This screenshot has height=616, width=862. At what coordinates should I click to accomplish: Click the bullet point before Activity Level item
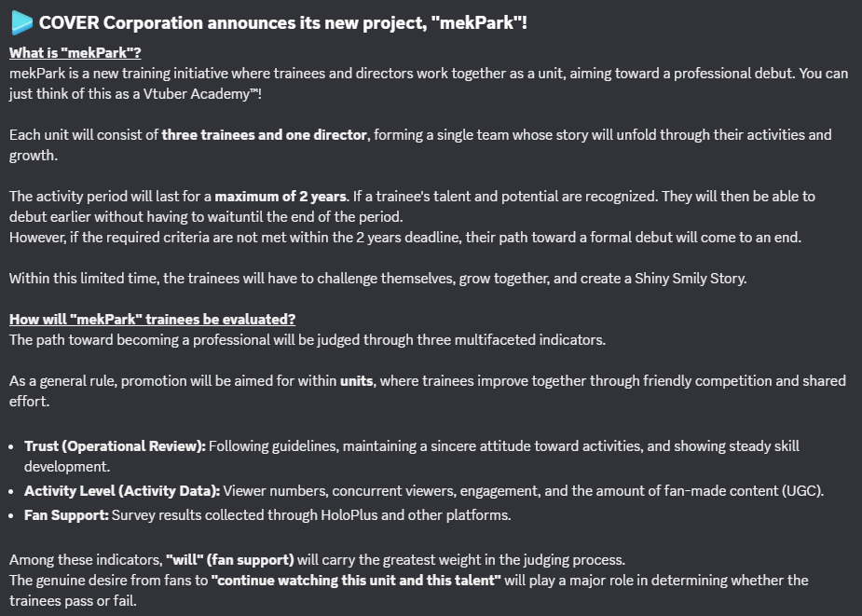pyautogui.click(x=11, y=491)
